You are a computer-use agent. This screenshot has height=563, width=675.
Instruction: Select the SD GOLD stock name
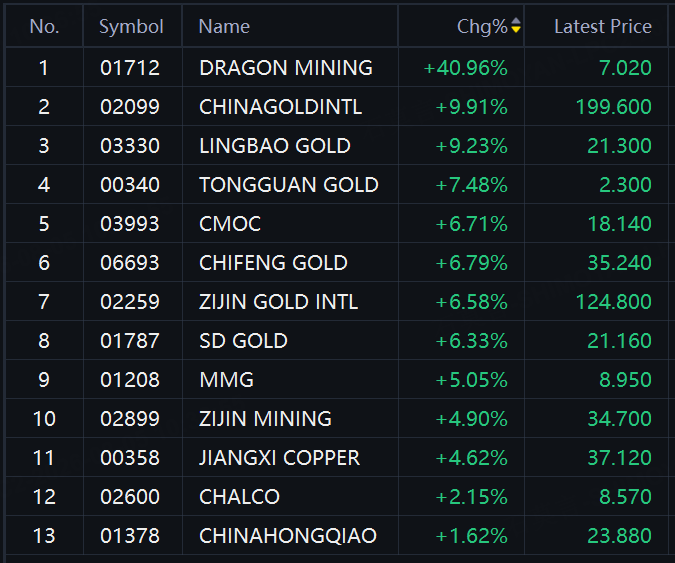(x=243, y=341)
